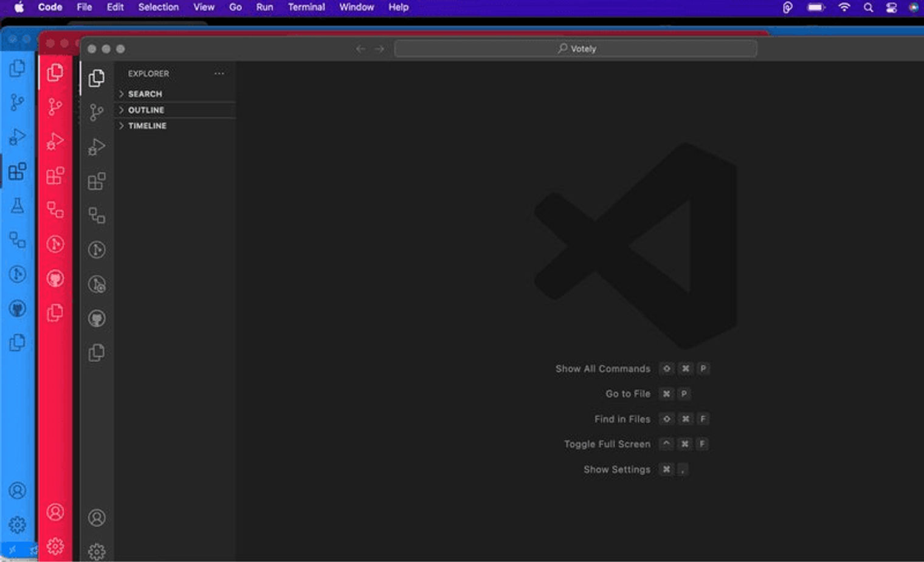Click the circled git-branch icon in red window
The image size is (924, 562).
point(55,244)
